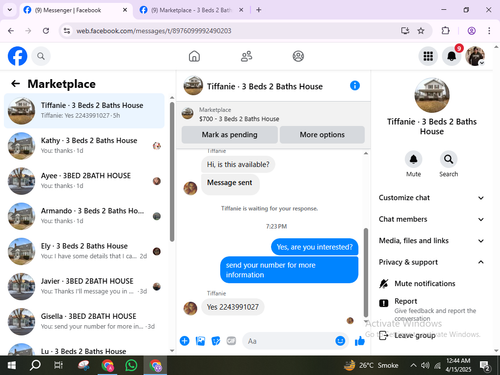500x375 pixels.
Task: Go to the Home feed icon
Action: tap(194, 56)
